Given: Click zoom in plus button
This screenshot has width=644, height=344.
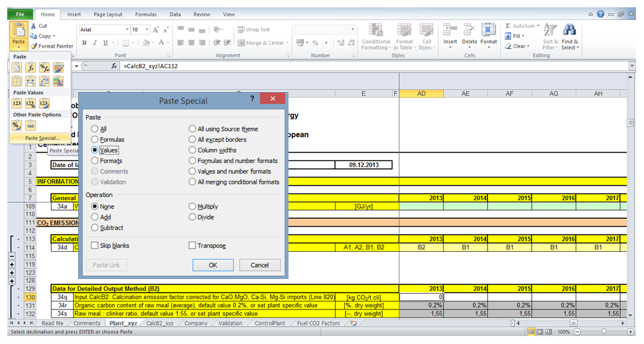Looking at the screenshot, I should pos(631,331).
